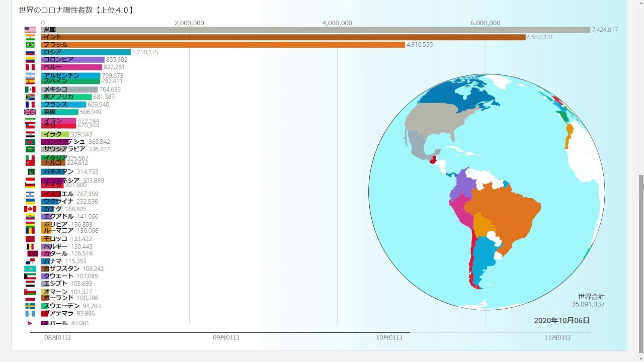Click the timeline progress bar near 10月01日

389,333
